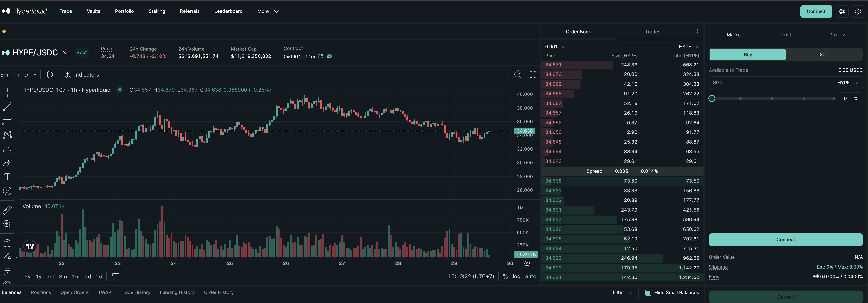Image resolution: width=868 pixels, height=303 pixels.
Task: Open the language globe icon
Action: [x=842, y=11]
